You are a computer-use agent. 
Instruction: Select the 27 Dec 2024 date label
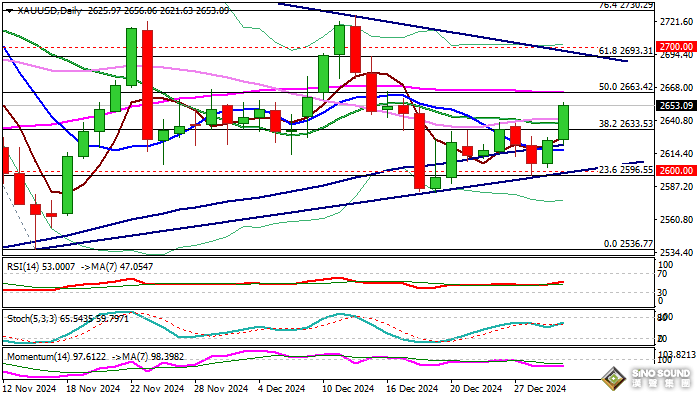540,389
